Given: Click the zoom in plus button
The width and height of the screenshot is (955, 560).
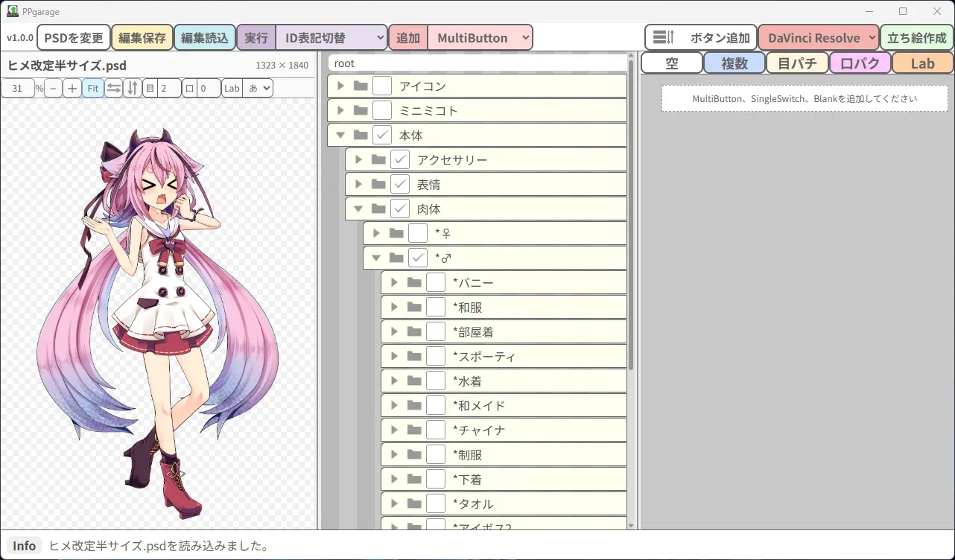Looking at the screenshot, I should click(72, 88).
